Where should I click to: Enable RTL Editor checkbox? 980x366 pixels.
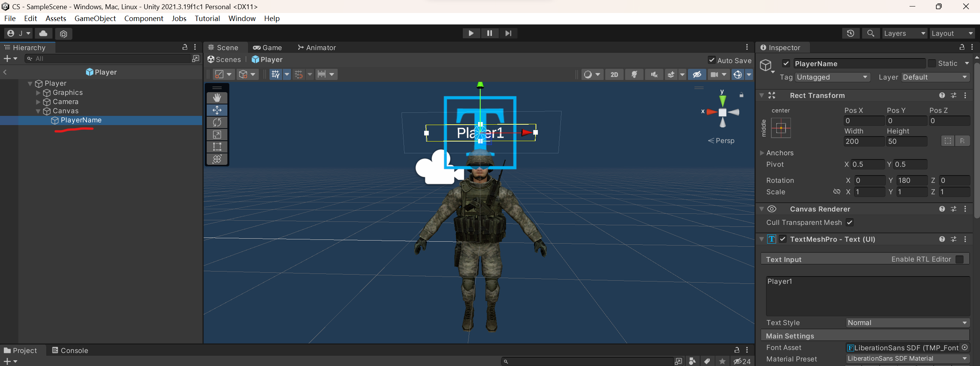click(x=959, y=259)
